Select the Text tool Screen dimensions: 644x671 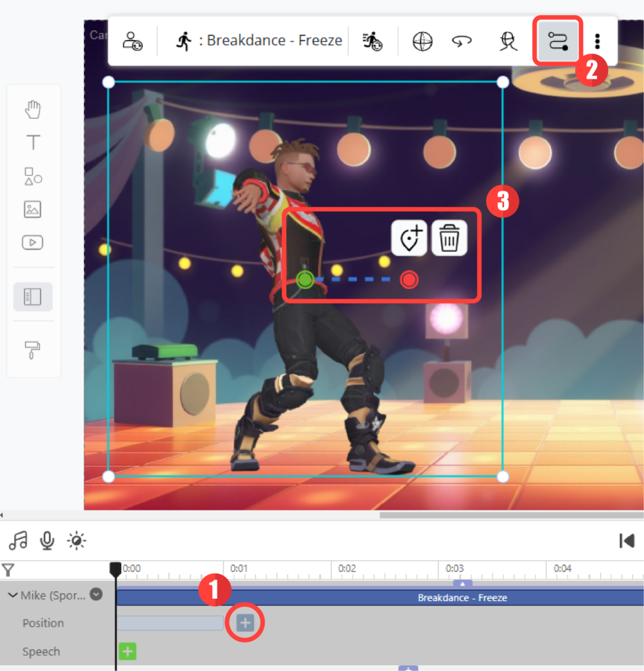(x=33, y=142)
